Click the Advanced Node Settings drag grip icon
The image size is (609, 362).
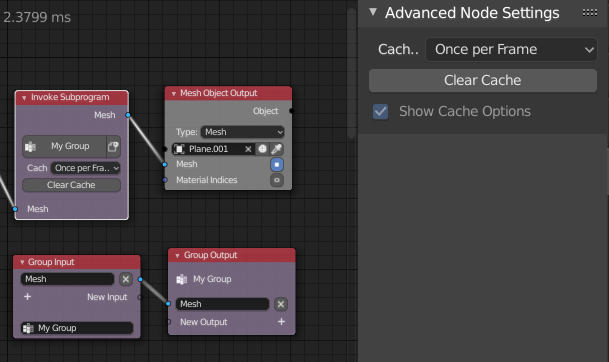[x=590, y=13]
